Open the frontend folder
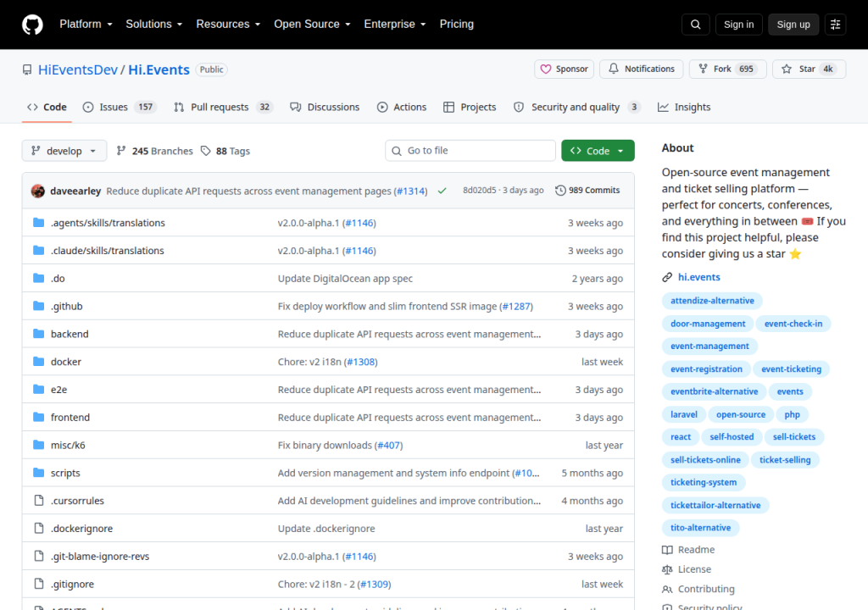The height and width of the screenshot is (610, 868). [x=70, y=418]
